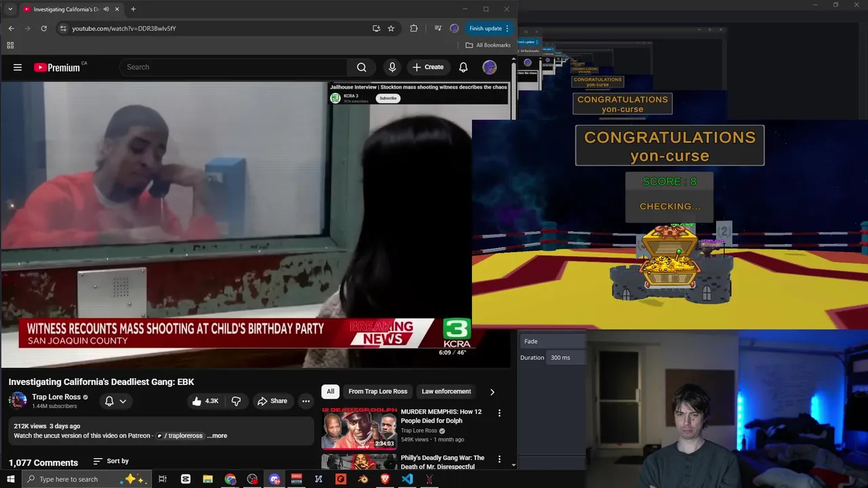Open the comments Sort by menu

pyautogui.click(x=111, y=461)
